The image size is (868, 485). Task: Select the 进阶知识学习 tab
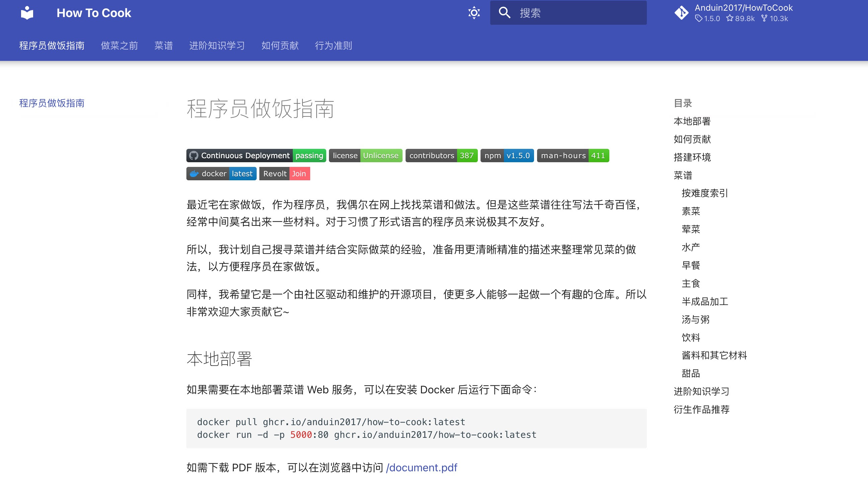click(217, 46)
